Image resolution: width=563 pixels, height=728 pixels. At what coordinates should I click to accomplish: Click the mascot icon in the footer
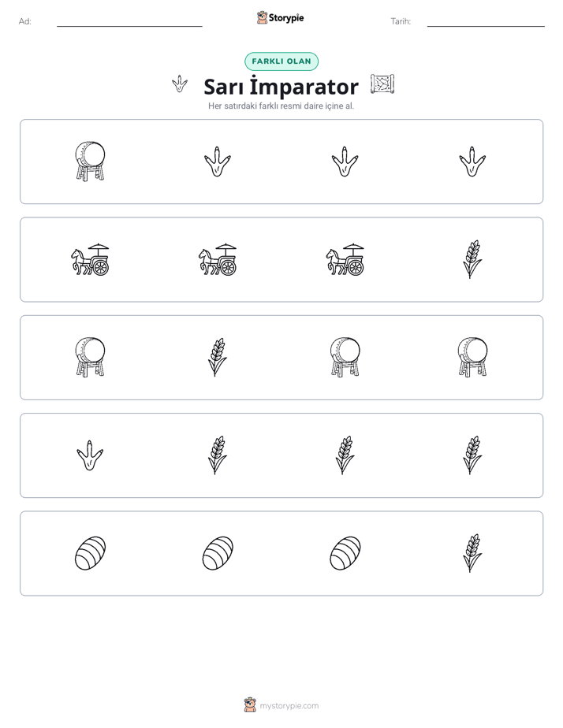click(250, 705)
